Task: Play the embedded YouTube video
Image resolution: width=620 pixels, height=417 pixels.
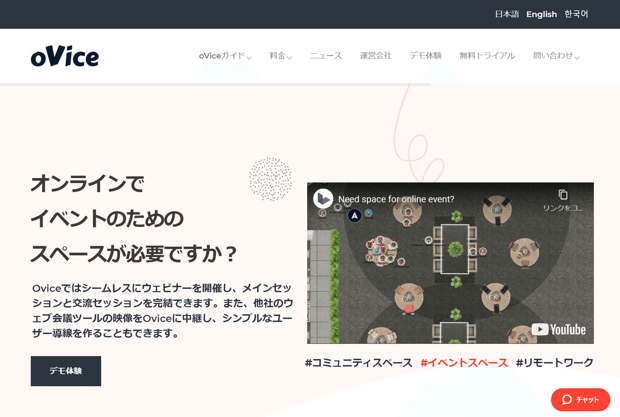Action: click(x=450, y=263)
